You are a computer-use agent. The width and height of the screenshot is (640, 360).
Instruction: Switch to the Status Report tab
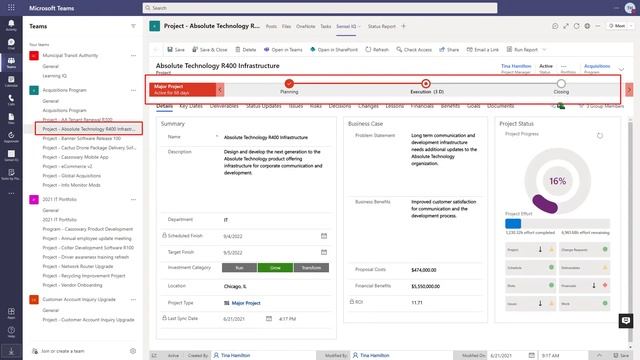point(382,26)
